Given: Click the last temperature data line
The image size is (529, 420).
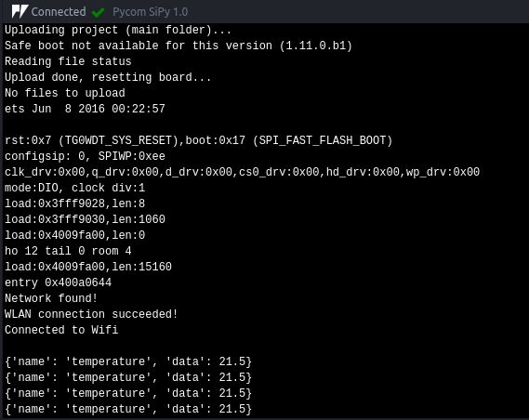Looking at the screenshot, I should click(128, 409).
